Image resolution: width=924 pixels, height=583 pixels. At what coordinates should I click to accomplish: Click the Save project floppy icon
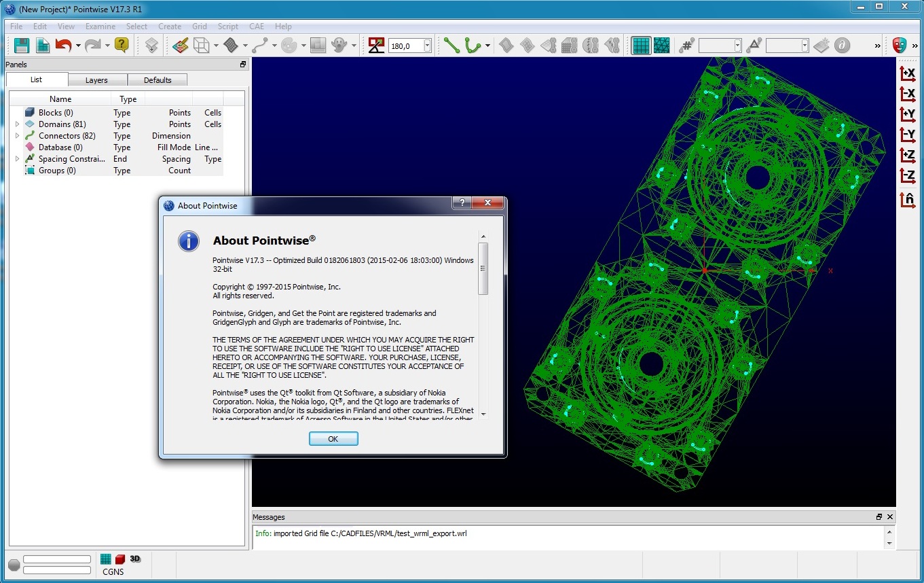22,46
